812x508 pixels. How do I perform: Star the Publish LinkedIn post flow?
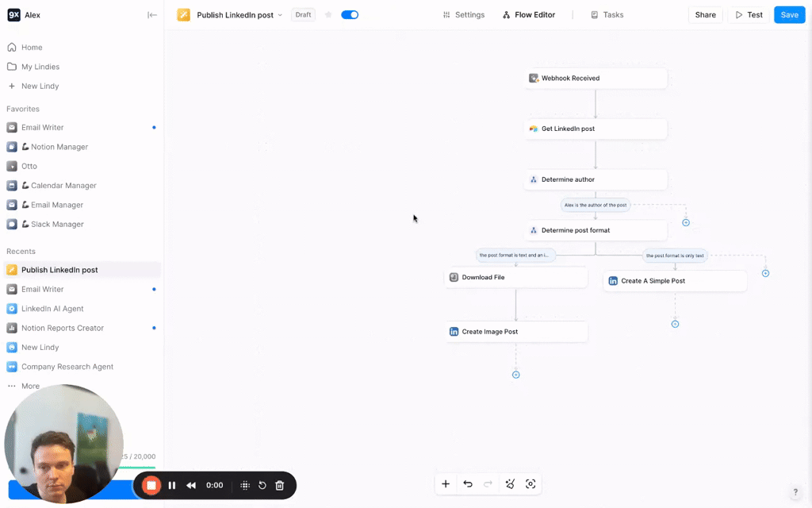(328, 15)
